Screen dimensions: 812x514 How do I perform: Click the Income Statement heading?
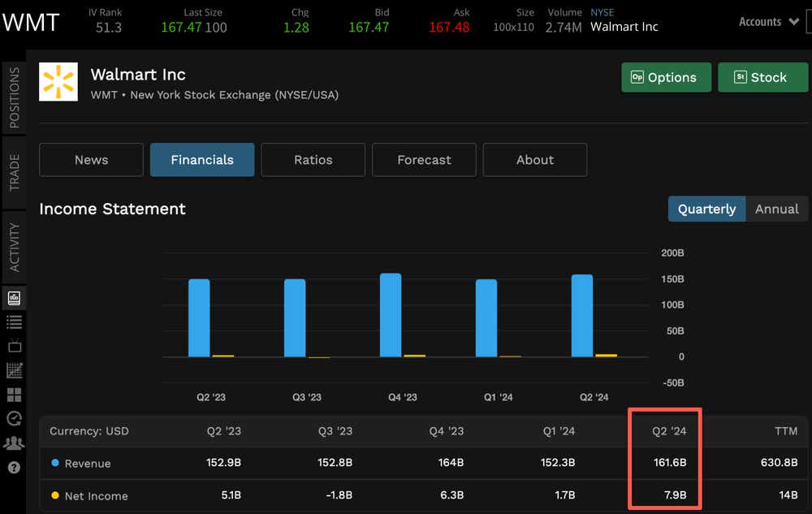tap(112, 209)
